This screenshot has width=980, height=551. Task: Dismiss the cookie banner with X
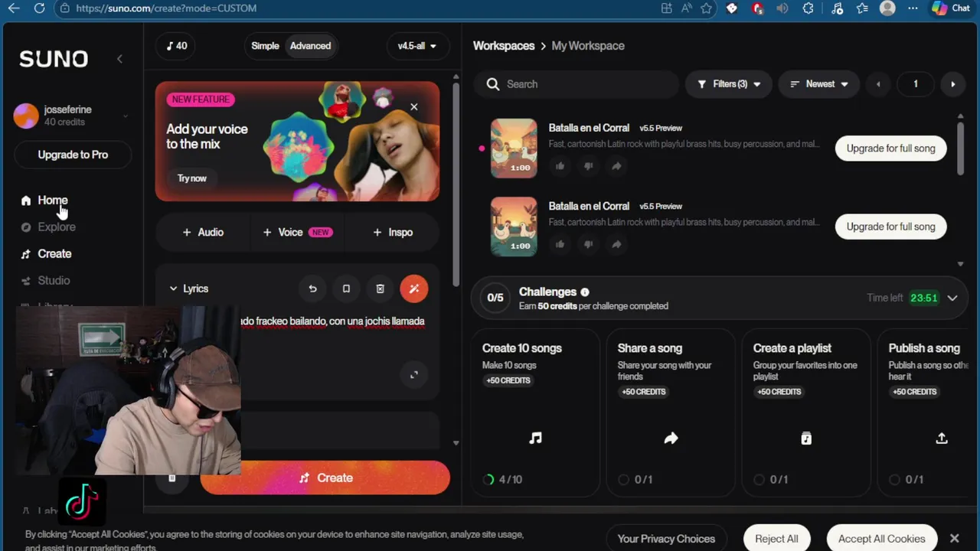tap(954, 539)
